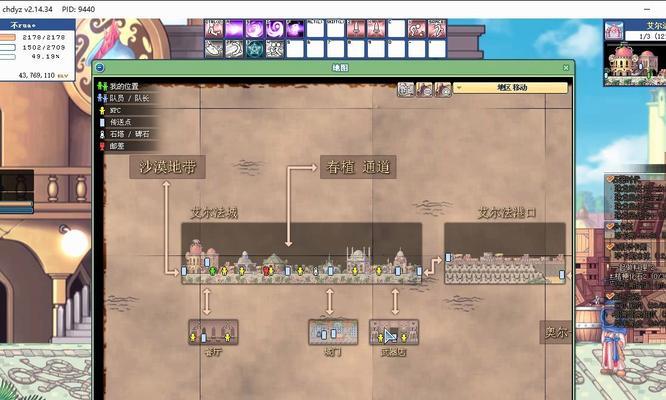Screen dimensions: 666x400
Task: Click the portal marker inside the 客厅 map
Action: (204, 338)
